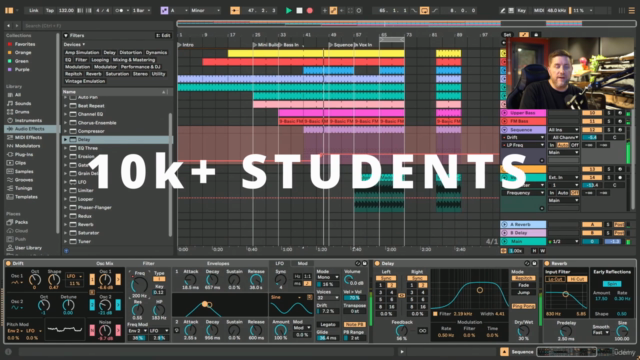Click the Intro locator marker
This screenshot has height=360, width=640.
coord(186,44)
